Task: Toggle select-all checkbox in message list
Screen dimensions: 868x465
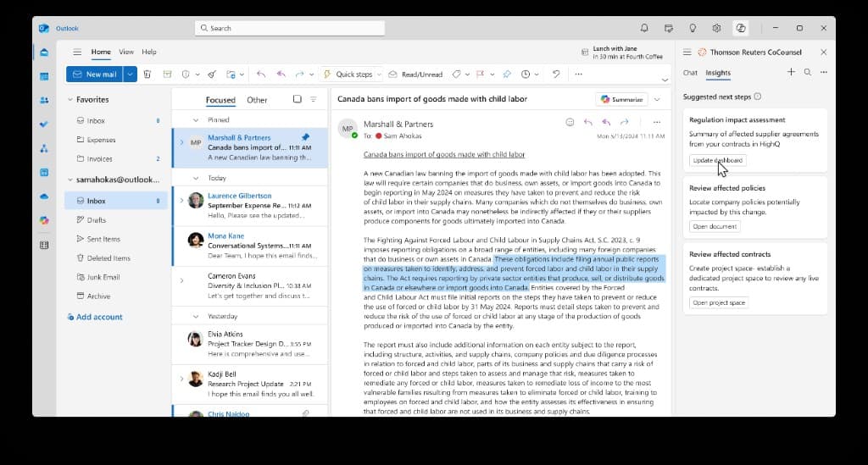Action: 298,99
